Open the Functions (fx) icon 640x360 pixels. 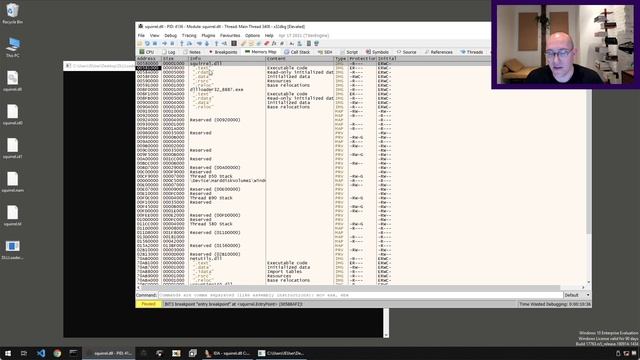coord(274,43)
